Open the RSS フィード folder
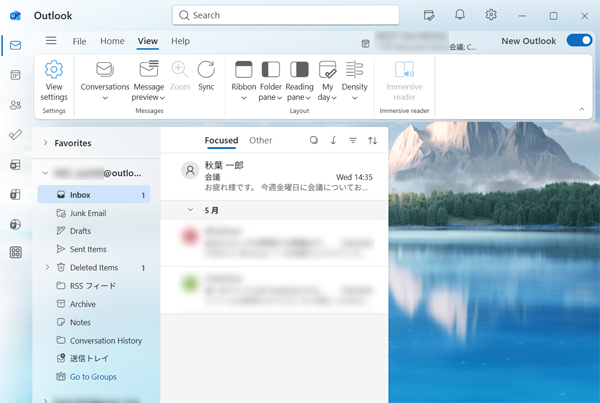Viewport: 600px width, 403px height. pos(94,286)
